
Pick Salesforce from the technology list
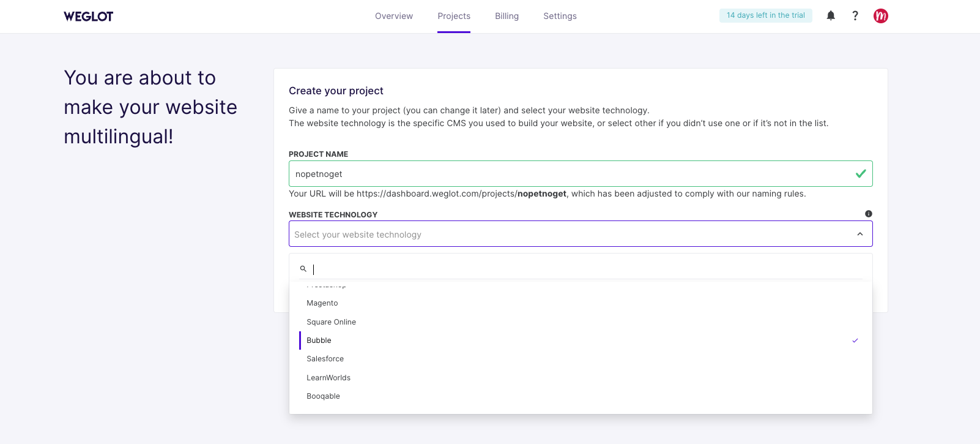pos(581,359)
